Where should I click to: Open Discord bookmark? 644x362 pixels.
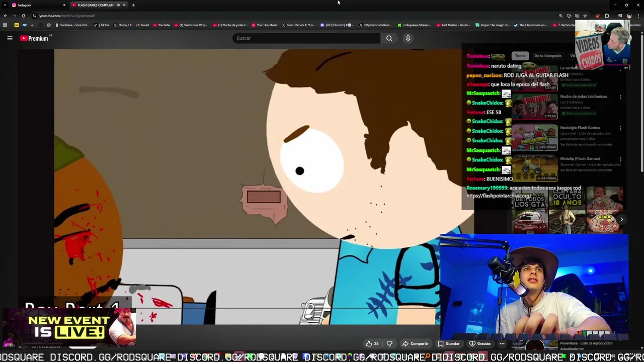point(337,25)
